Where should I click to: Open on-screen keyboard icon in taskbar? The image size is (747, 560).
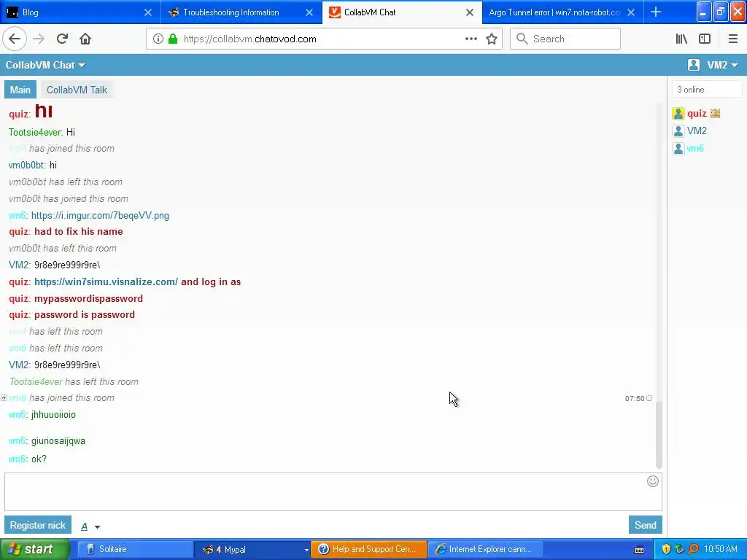click(639, 550)
